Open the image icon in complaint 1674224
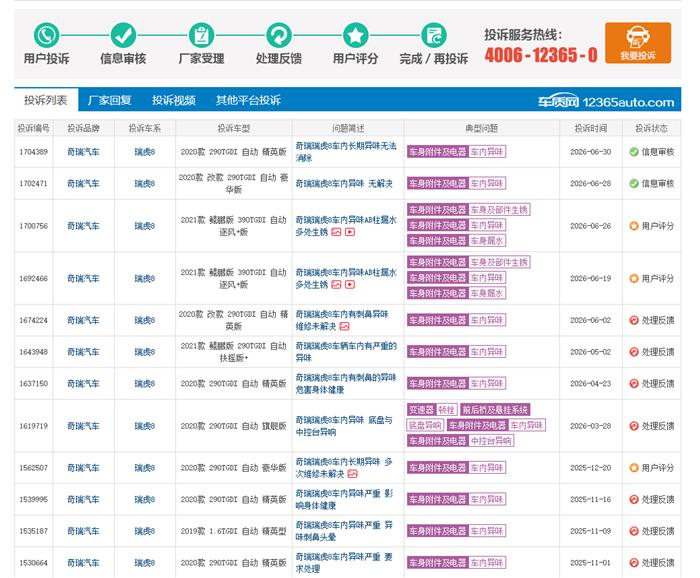The width and height of the screenshot is (700, 578). pos(344,327)
